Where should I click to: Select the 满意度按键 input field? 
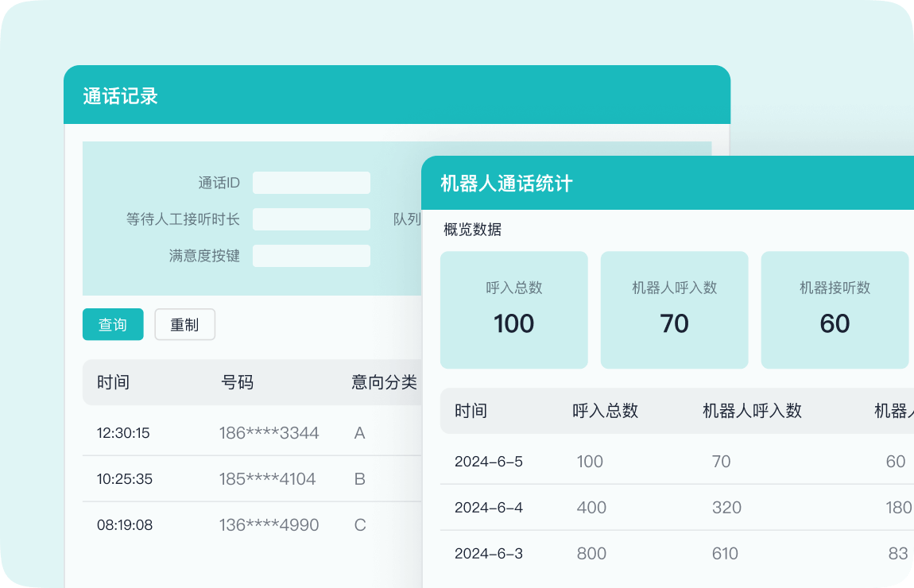[x=311, y=256]
